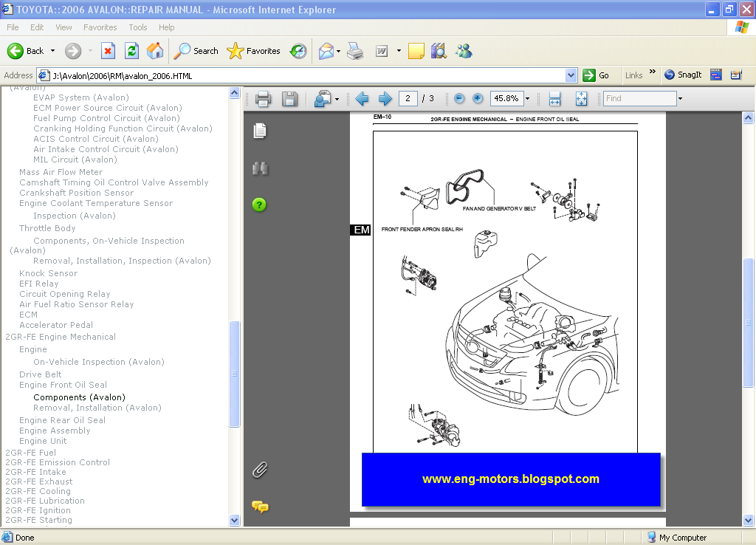Viewport: 756px width, 545px height.
Task: Click the IE toolbar Print icon
Action: point(355,51)
